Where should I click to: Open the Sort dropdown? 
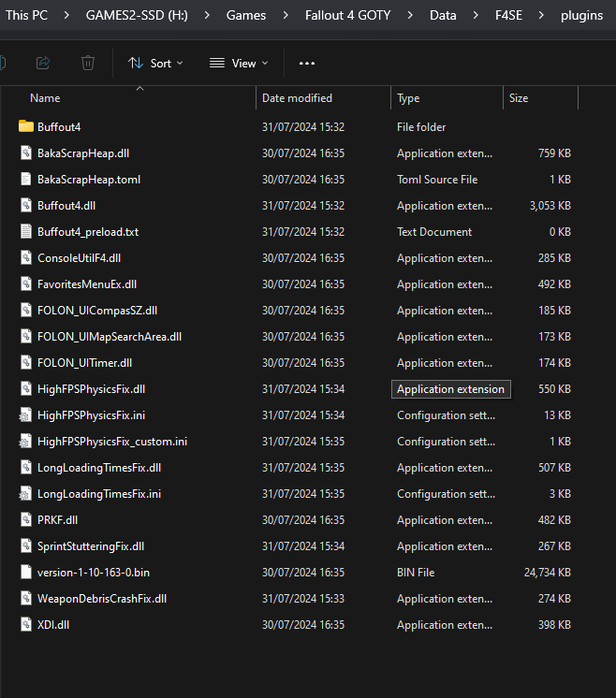(x=155, y=64)
